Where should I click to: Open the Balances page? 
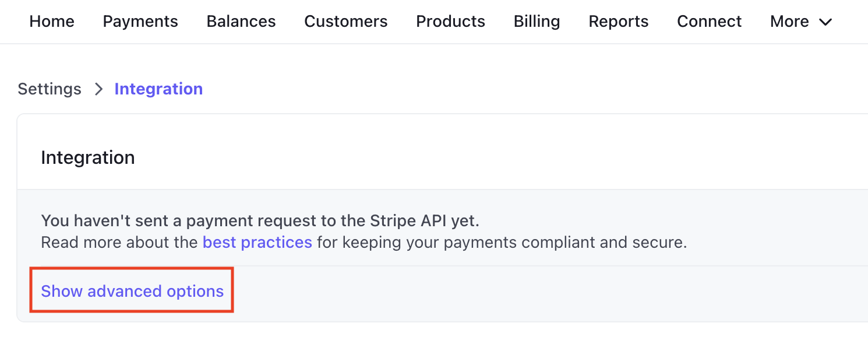click(x=241, y=22)
